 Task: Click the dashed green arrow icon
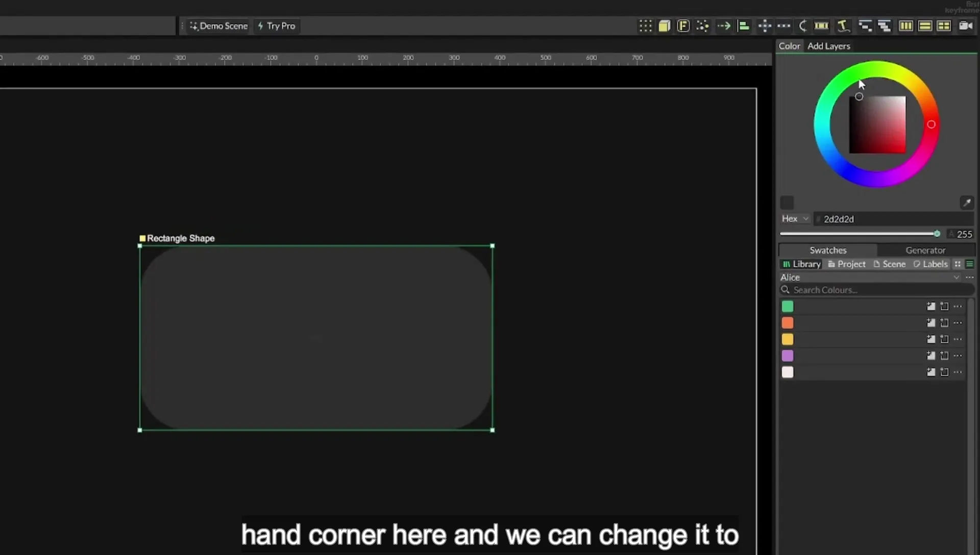pos(724,26)
